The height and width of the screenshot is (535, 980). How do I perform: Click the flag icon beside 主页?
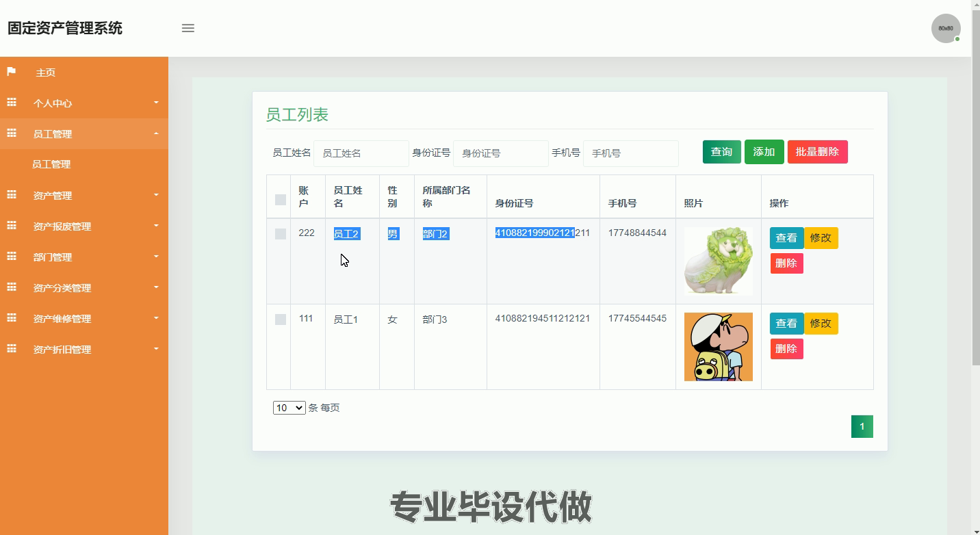[x=12, y=72]
